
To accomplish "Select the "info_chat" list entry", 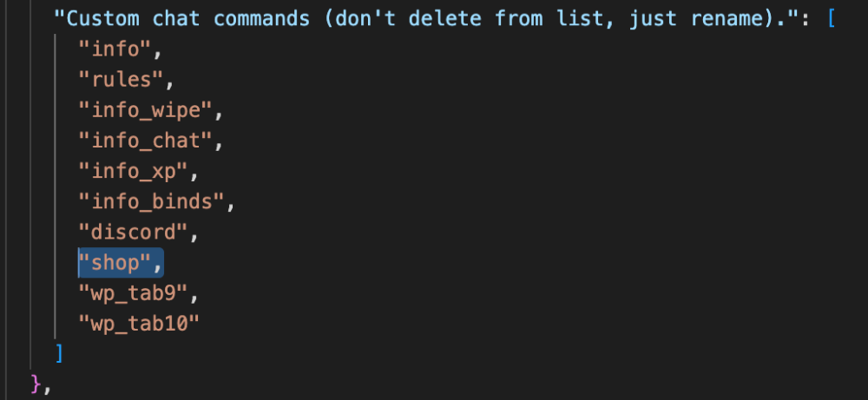I will pyautogui.click(x=145, y=141).
